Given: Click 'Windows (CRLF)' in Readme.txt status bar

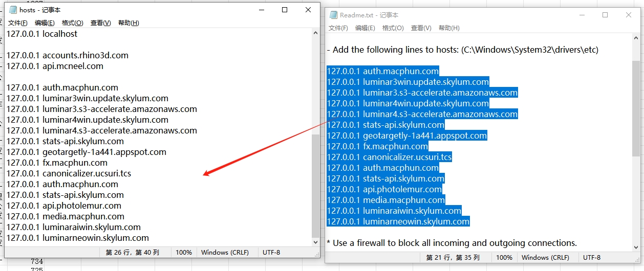Looking at the screenshot, I should point(545,257).
